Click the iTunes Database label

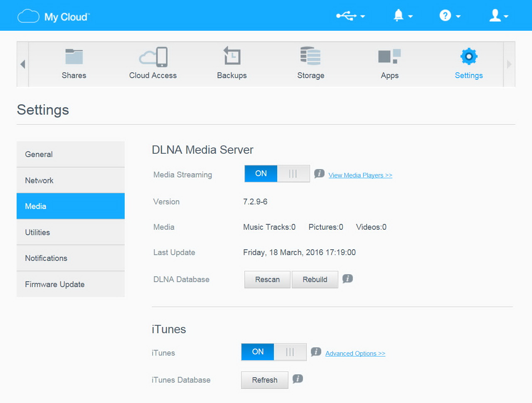pyautogui.click(x=181, y=380)
